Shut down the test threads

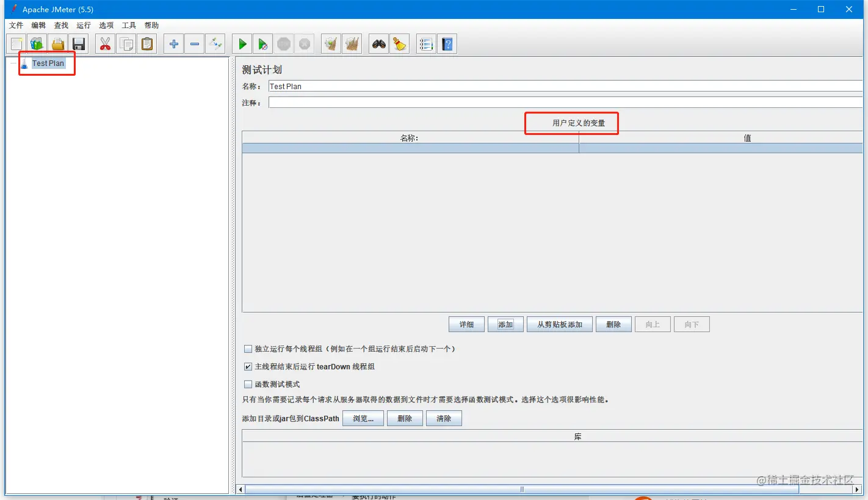pyautogui.click(x=305, y=44)
